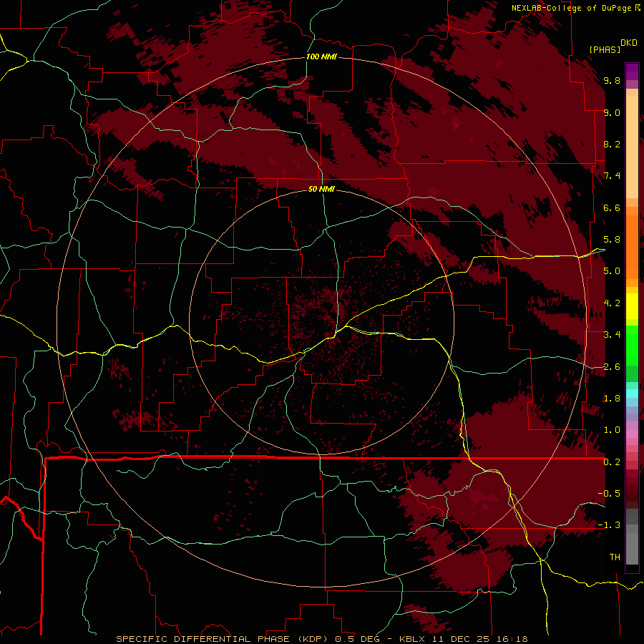Image resolution: width=644 pixels, height=644 pixels.
Task: Click the 9.8 value on the color scale
Action: 612,80
